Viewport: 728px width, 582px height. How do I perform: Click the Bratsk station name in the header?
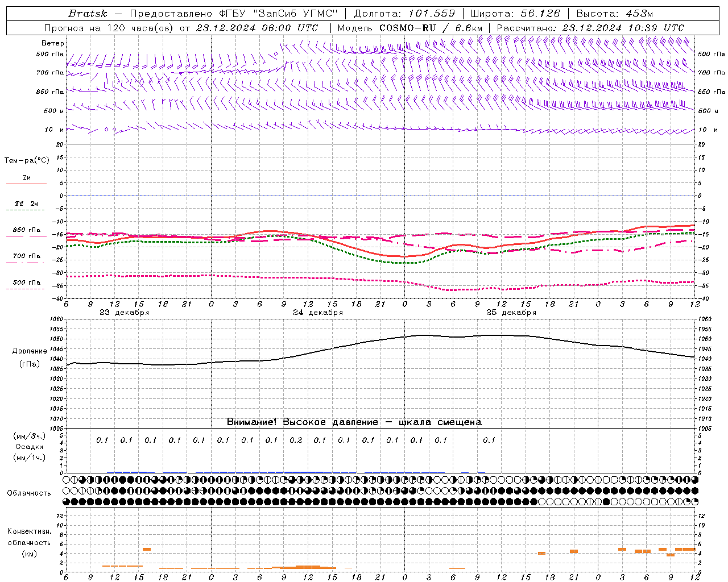pos(88,13)
